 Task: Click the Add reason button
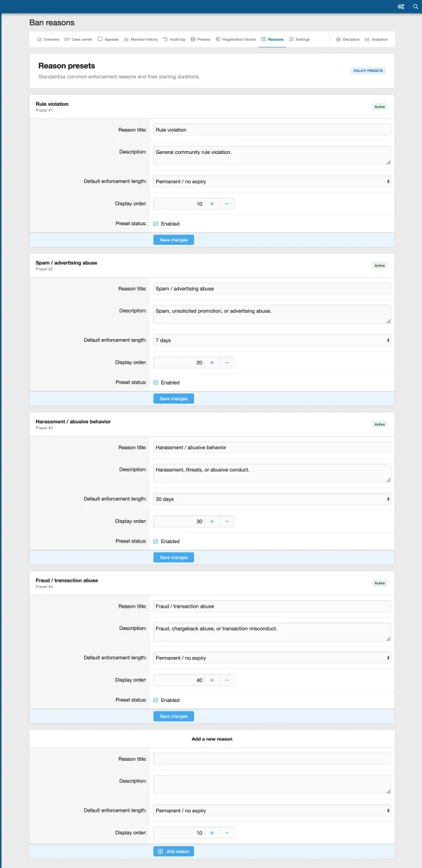[174, 851]
